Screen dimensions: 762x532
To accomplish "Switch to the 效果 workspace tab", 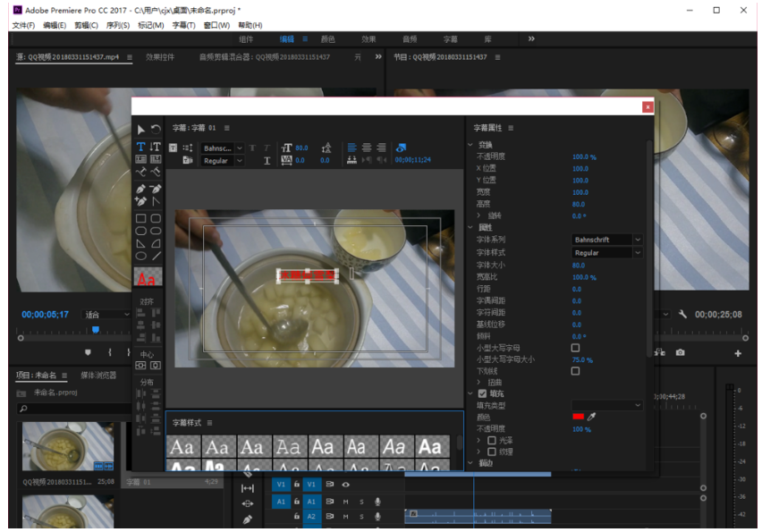I will pos(368,39).
